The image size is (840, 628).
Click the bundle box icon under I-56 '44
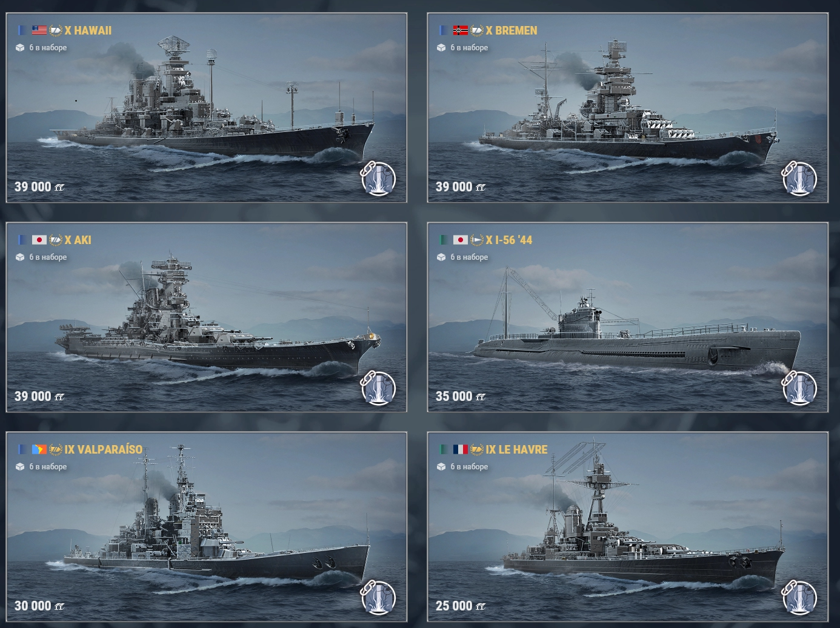click(x=441, y=257)
